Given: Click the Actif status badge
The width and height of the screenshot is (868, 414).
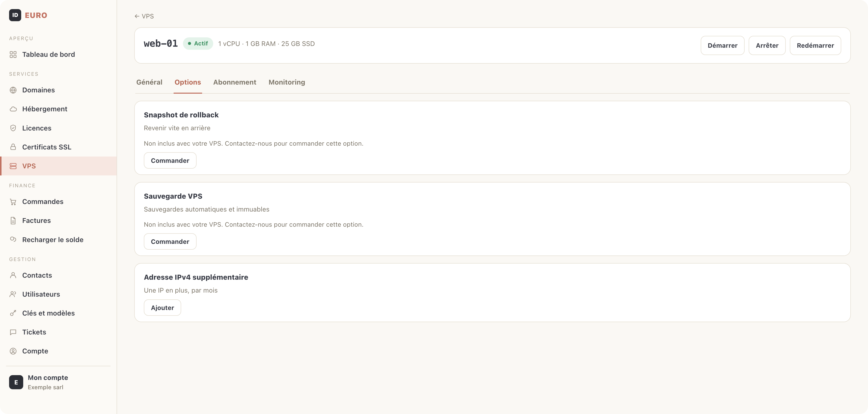Looking at the screenshot, I should [198, 43].
